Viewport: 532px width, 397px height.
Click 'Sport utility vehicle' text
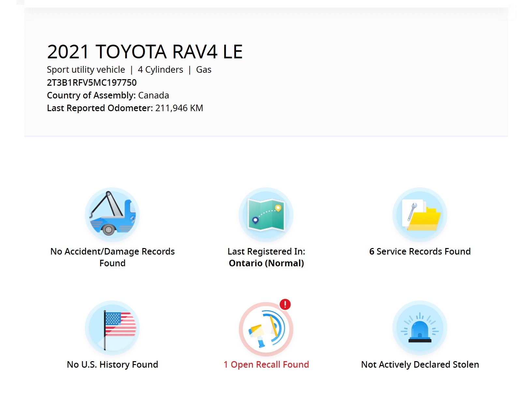(86, 70)
